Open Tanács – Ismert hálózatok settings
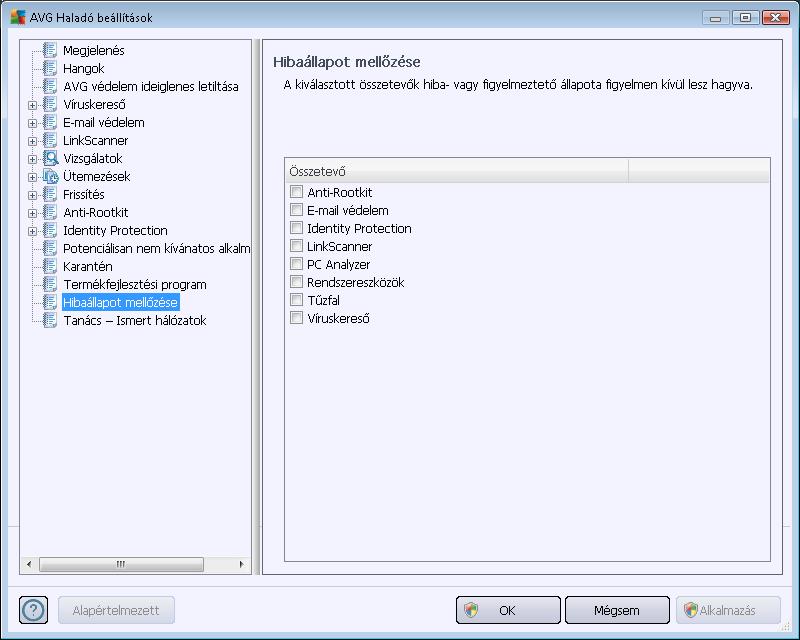The image size is (800, 640). click(x=135, y=321)
